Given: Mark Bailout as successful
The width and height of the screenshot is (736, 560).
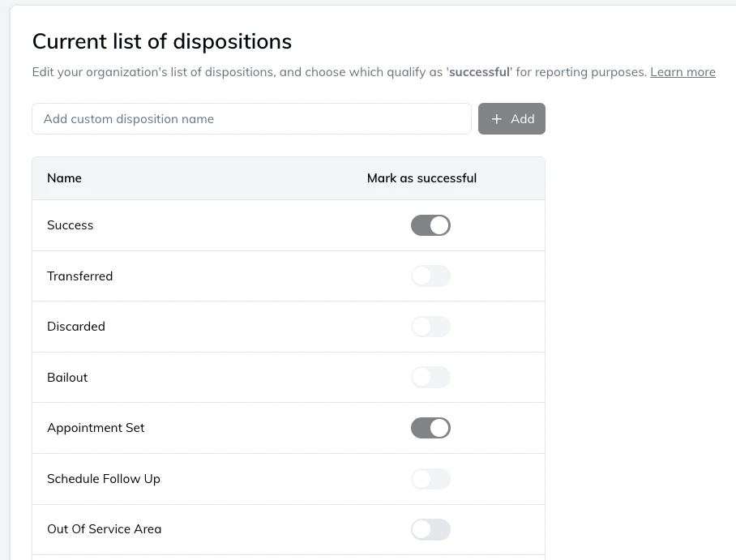Looking at the screenshot, I should 430,378.
